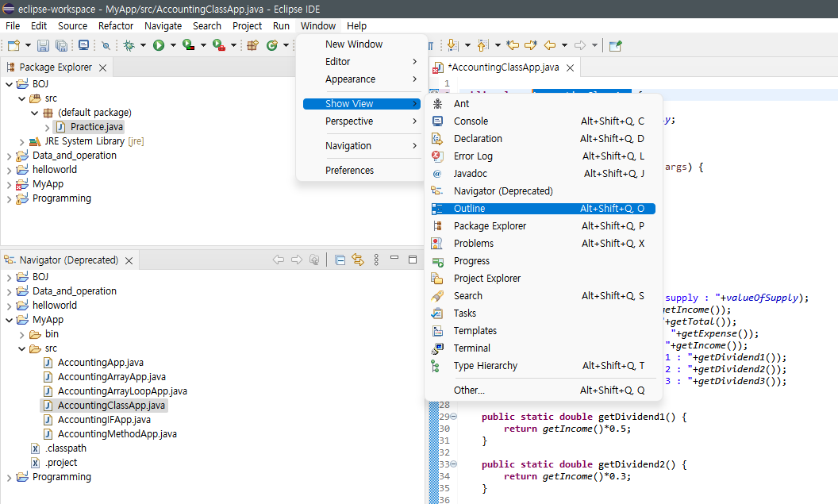The image size is (838, 504).
Task: Click the green Run button
Action: (159, 45)
